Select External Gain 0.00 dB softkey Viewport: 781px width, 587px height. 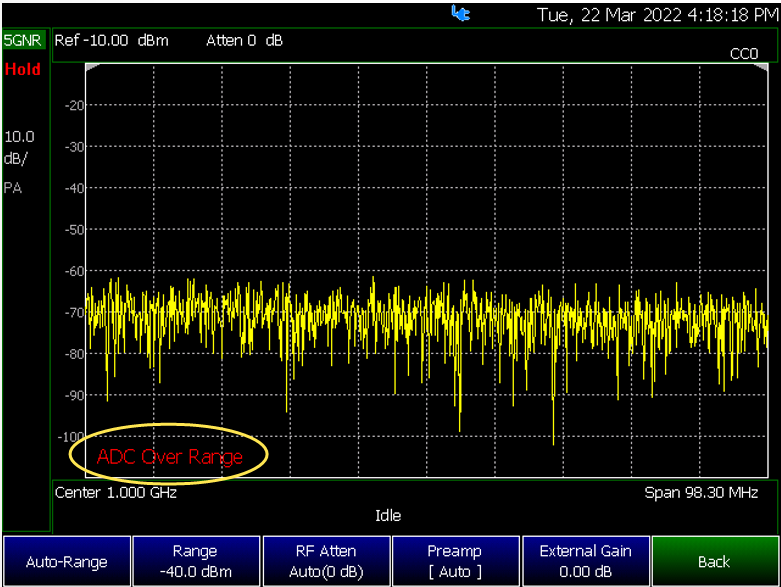[585, 561]
